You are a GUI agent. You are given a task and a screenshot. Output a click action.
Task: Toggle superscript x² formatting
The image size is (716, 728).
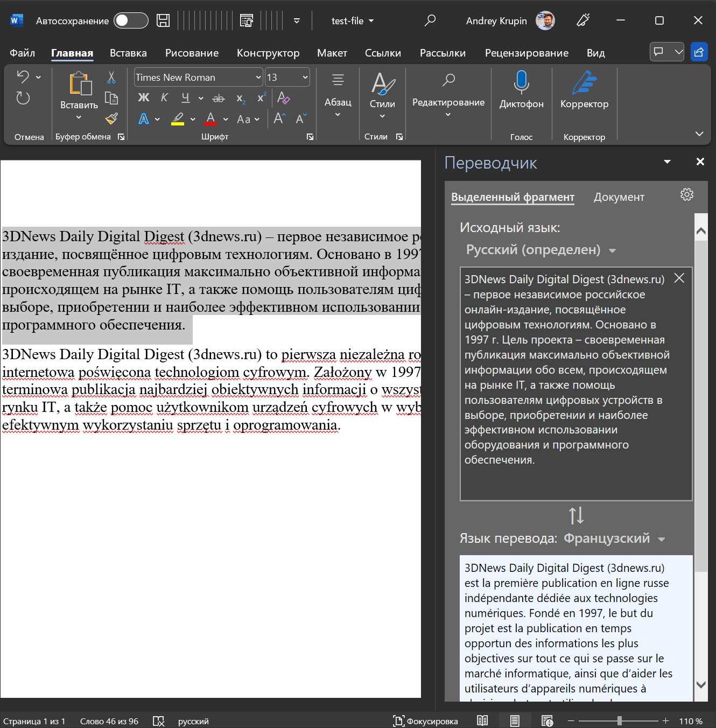(262, 97)
